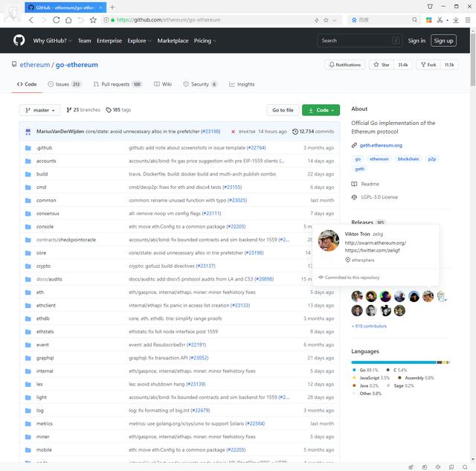Click the p2p topic tag
The height and width of the screenshot is (471, 476).
pyautogui.click(x=431, y=158)
